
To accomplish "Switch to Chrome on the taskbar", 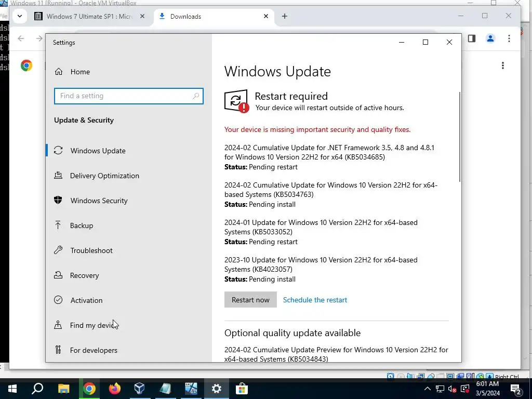I will pos(89,389).
